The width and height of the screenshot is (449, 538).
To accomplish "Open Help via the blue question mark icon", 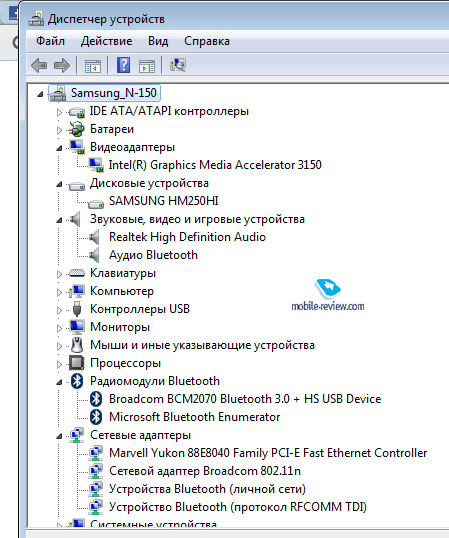I will click(x=123, y=65).
